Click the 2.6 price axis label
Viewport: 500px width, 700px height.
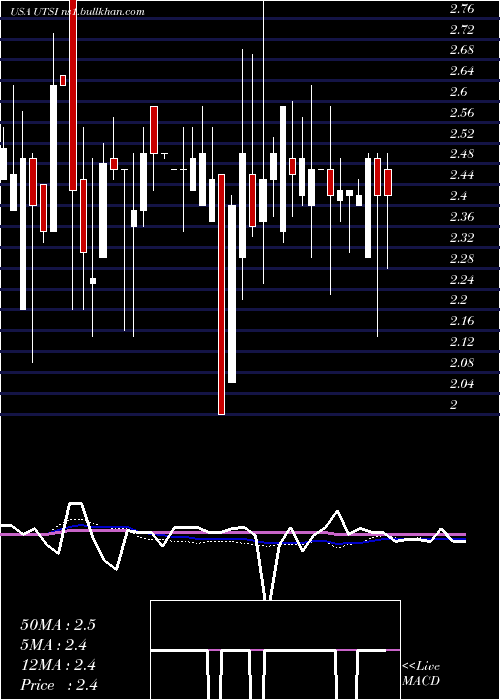(x=458, y=92)
